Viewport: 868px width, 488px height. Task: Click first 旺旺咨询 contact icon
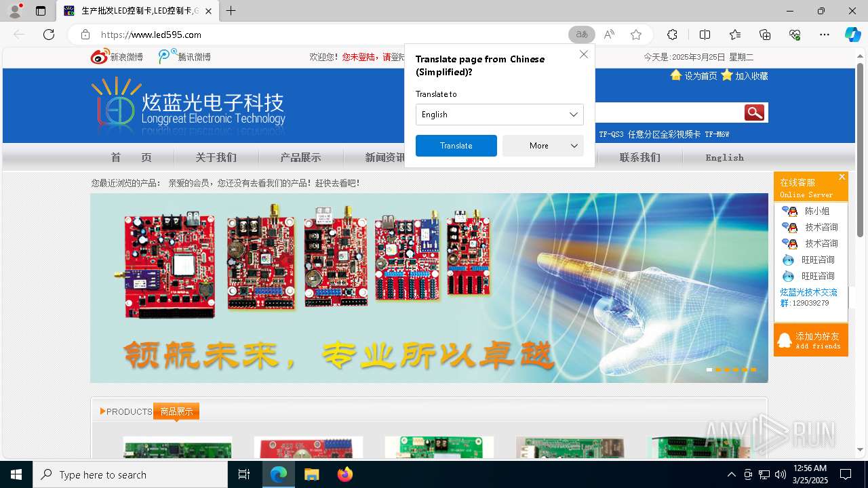click(x=788, y=260)
